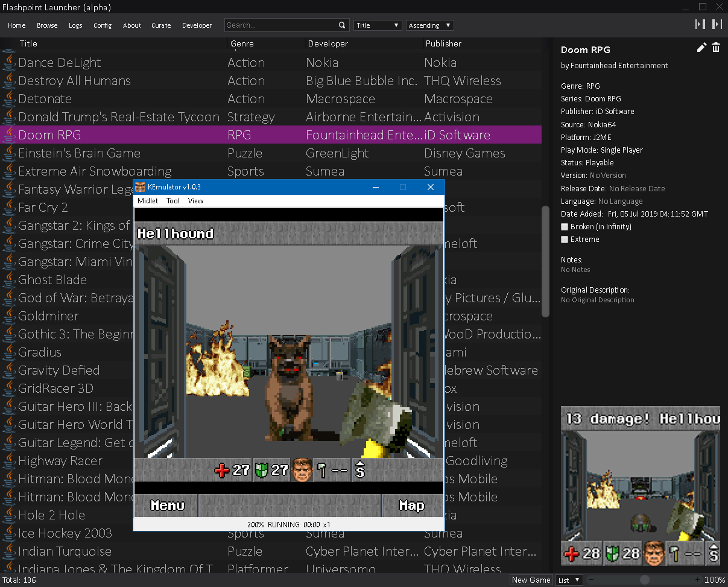Open the Title sort-by dropdown in the toolbar
This screenshot has width=728, height=587.
click(x=378, y=25)
